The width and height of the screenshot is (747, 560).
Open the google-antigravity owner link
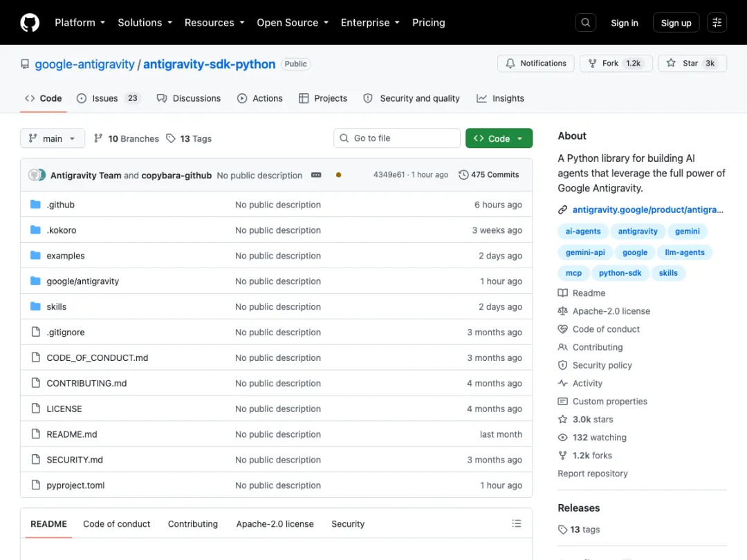click(85, 64)
